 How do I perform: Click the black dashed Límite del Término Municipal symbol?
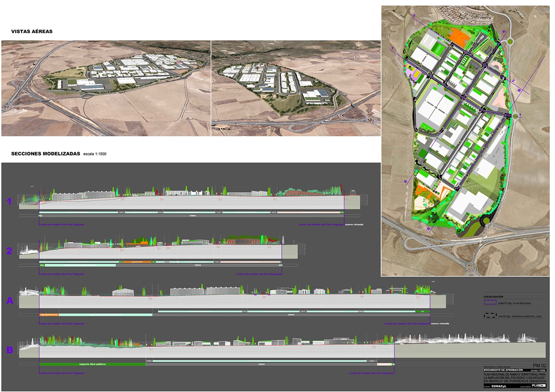(490, 316)
